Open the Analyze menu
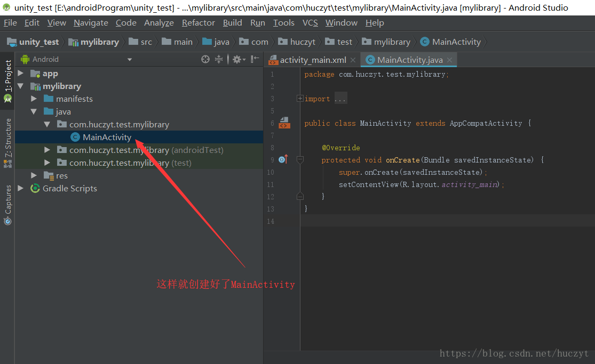Screen dimensions: 595x364 click(x=159, y=23)
